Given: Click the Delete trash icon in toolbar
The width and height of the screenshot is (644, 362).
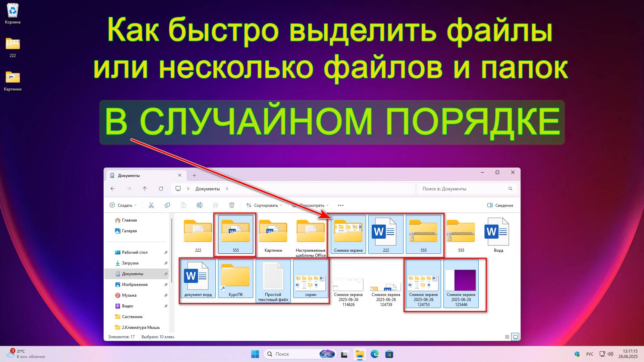Looking at the screenshot, I should [x=232, y=205].
